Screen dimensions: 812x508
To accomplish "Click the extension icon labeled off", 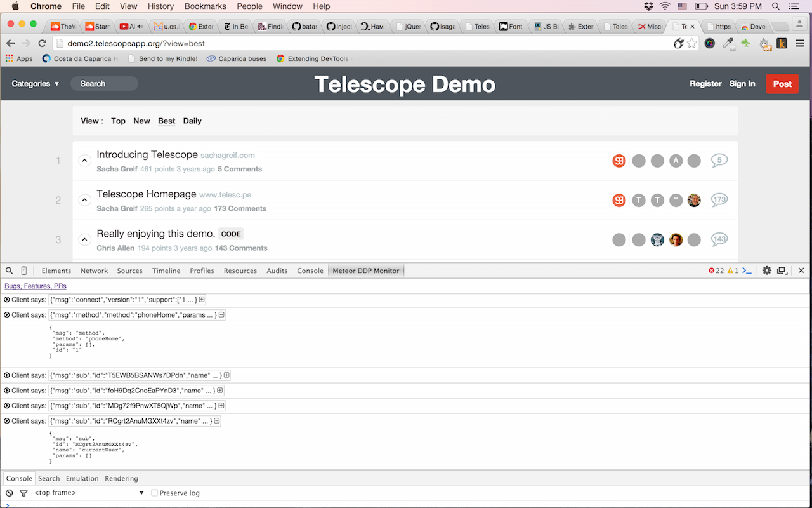I will coord(766,44).
